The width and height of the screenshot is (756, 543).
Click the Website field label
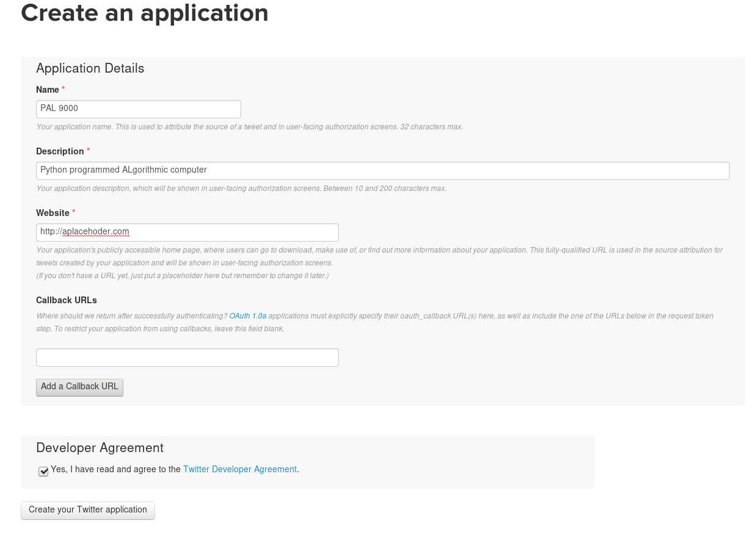[x=53, y=213]
